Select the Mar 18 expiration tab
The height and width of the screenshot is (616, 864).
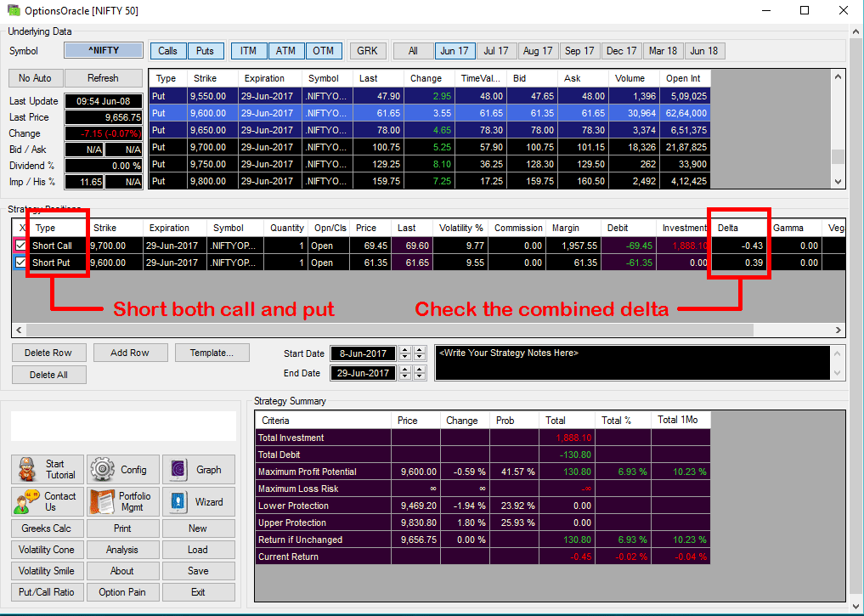tap(663, 51)
